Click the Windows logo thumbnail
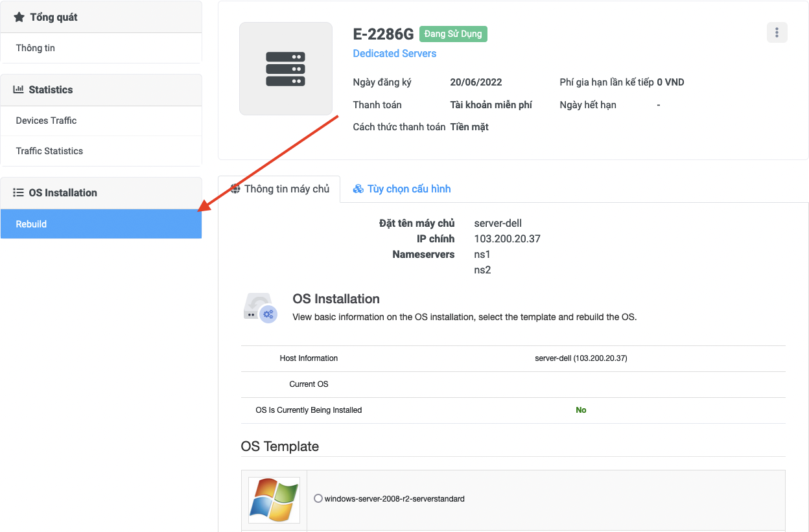 tap(274, 500)
